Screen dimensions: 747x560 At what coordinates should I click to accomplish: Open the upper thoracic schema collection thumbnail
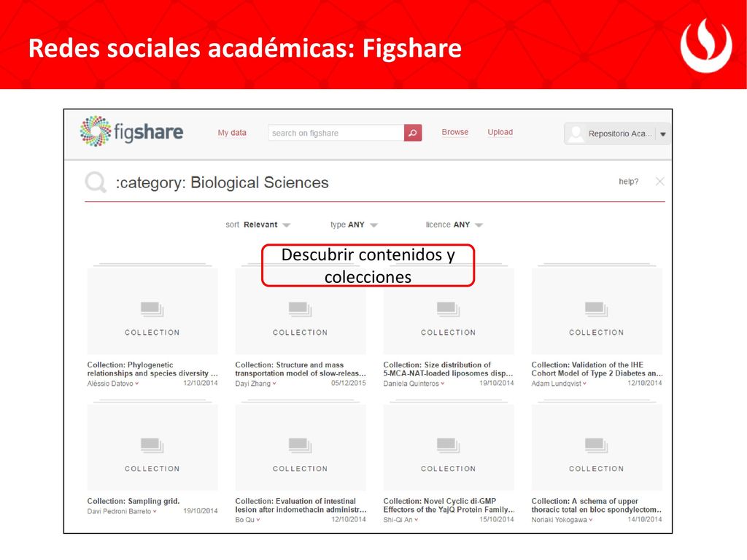point(597,448)
